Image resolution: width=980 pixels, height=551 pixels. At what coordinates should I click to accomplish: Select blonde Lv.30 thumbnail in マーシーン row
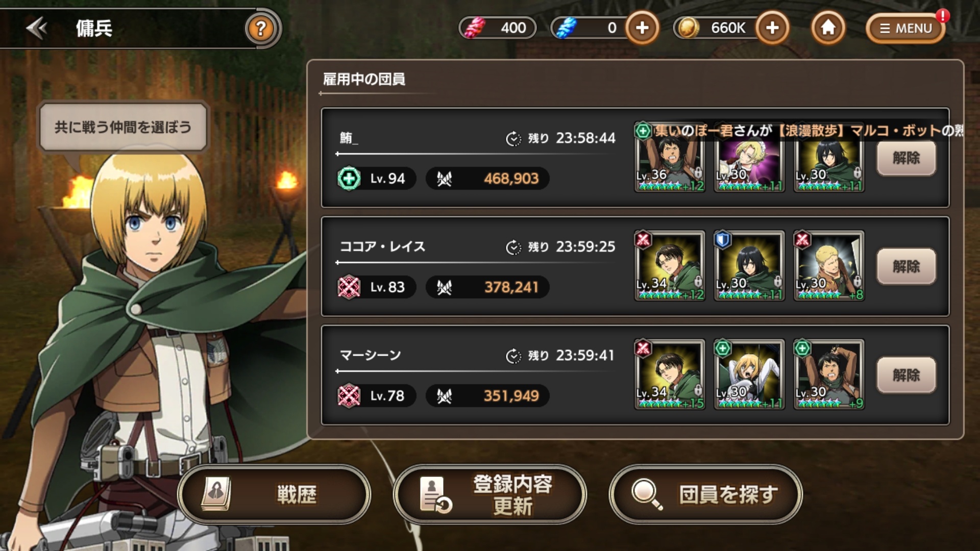[749, 374]
